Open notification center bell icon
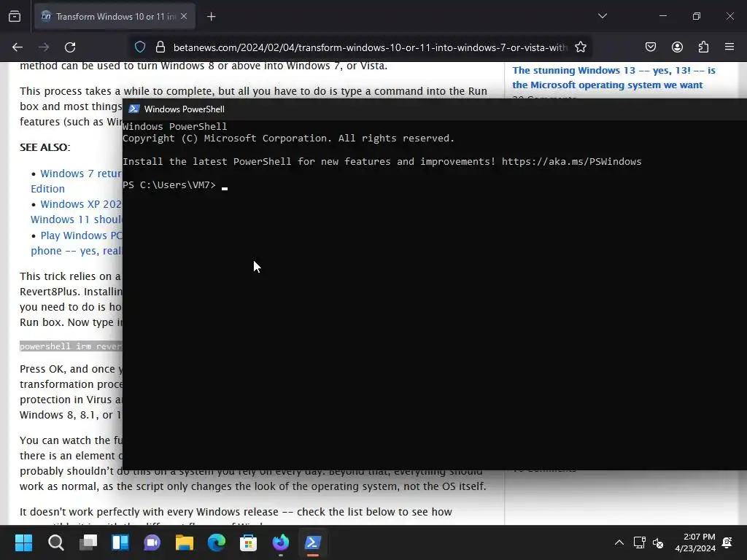Screen dimensions: 747x560 (727, 542)
